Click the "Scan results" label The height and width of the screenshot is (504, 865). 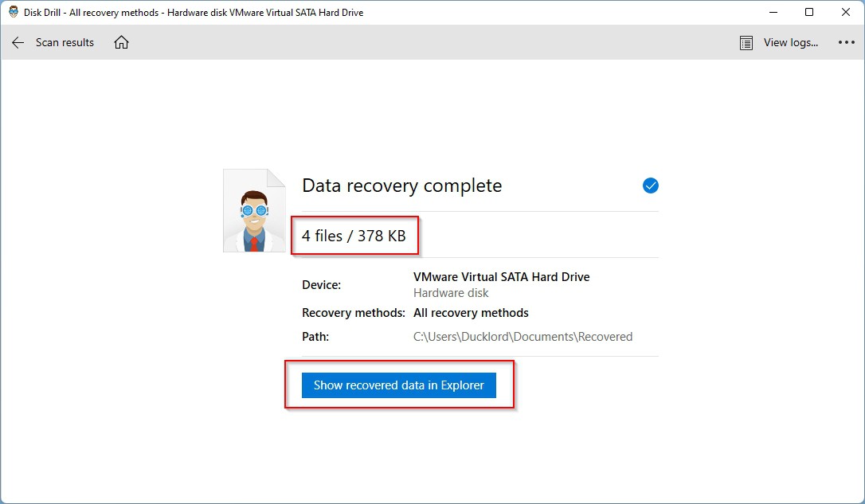point(65,43)
